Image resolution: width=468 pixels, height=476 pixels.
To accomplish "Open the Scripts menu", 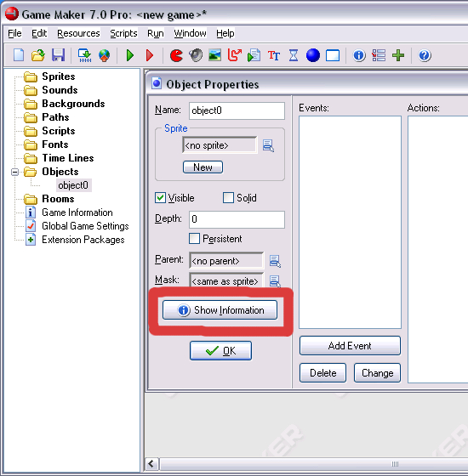I will [123, 33].
